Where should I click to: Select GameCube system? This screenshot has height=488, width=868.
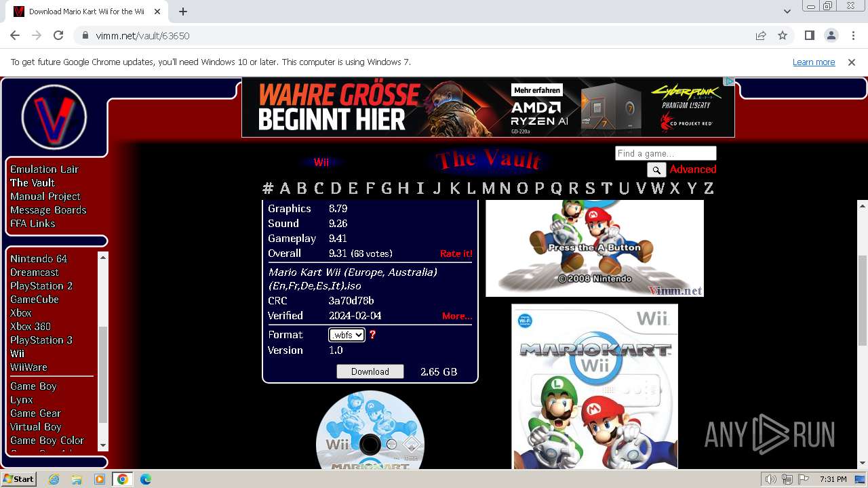coord(35,300)
